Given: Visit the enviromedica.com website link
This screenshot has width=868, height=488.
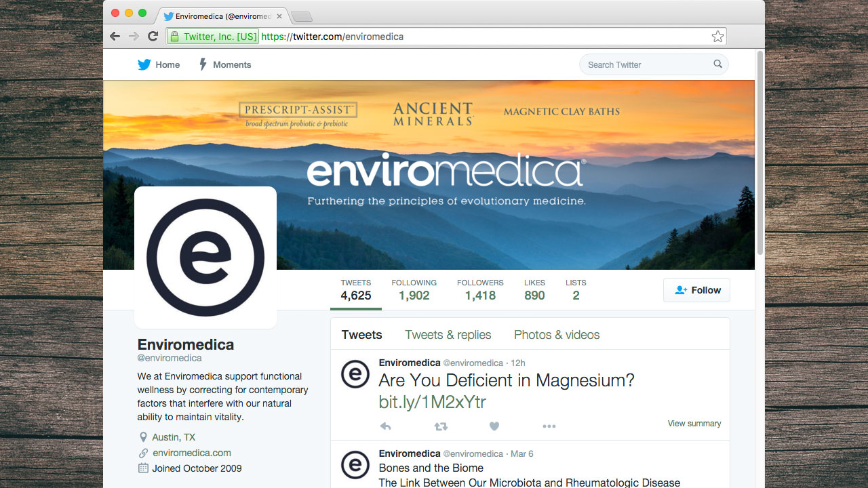Looking at the screenshot, I should [192, 453].
